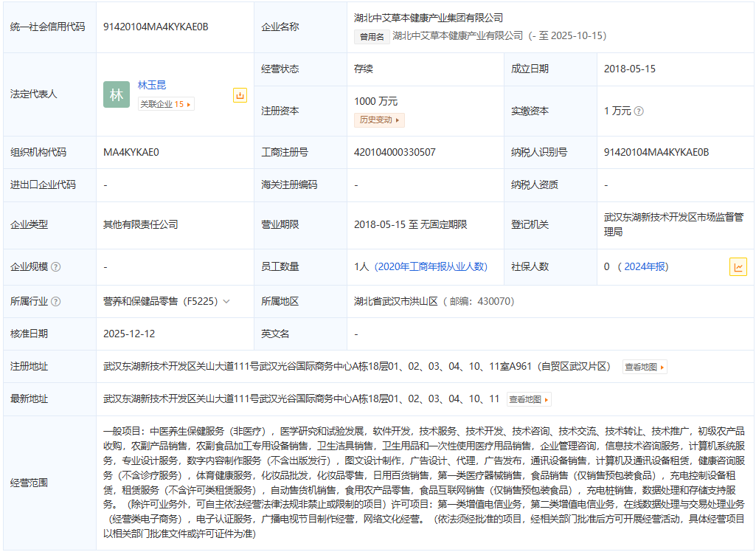Click the orange share icon beside 林玉昆
The height and width of the screenshot is (552, 756).
(x=240, y=95)
